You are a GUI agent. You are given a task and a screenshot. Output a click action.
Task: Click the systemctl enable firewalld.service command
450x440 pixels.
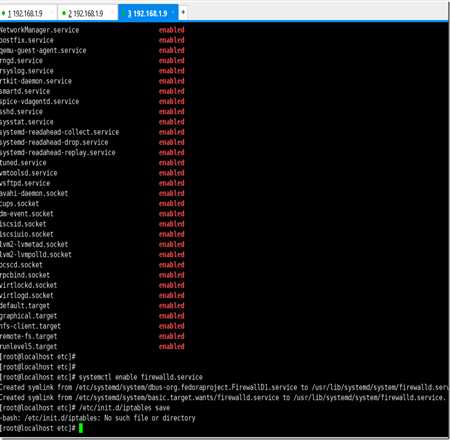[x=141, y=377]
